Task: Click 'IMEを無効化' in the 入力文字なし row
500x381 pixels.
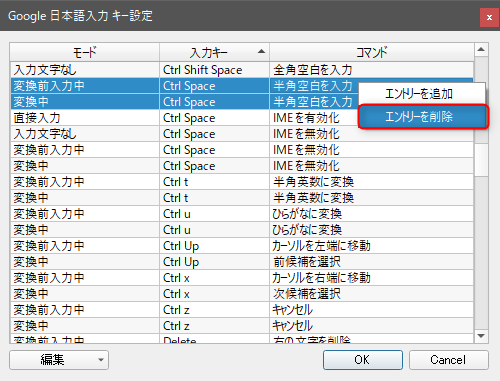Action: point(371,134)
